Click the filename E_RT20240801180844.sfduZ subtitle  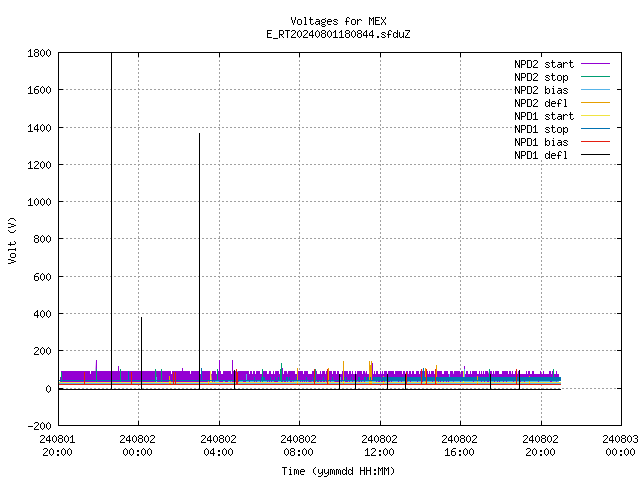tap(338, 34)
